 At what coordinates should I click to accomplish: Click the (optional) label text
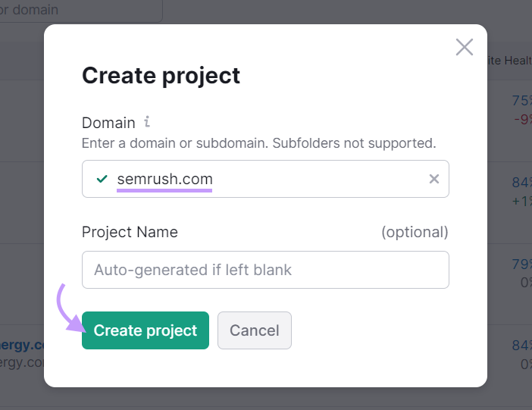tap(415, 232)
